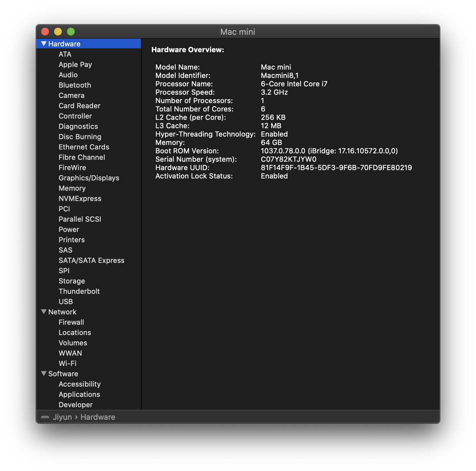The image size is (476, 471).
Task: Collapse the Network section triangle
Action: [44, 312]
